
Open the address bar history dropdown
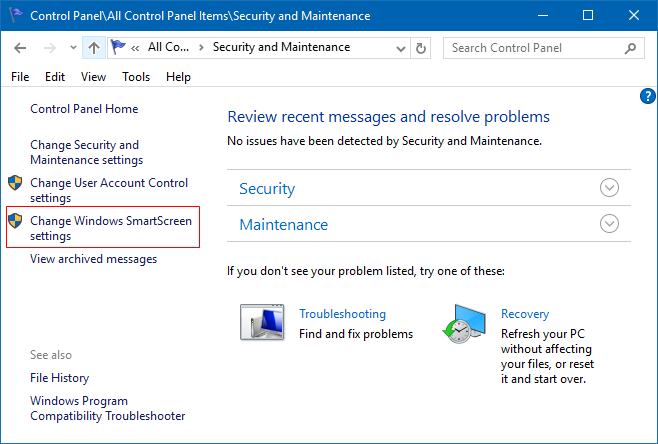(x=401, y=48)
